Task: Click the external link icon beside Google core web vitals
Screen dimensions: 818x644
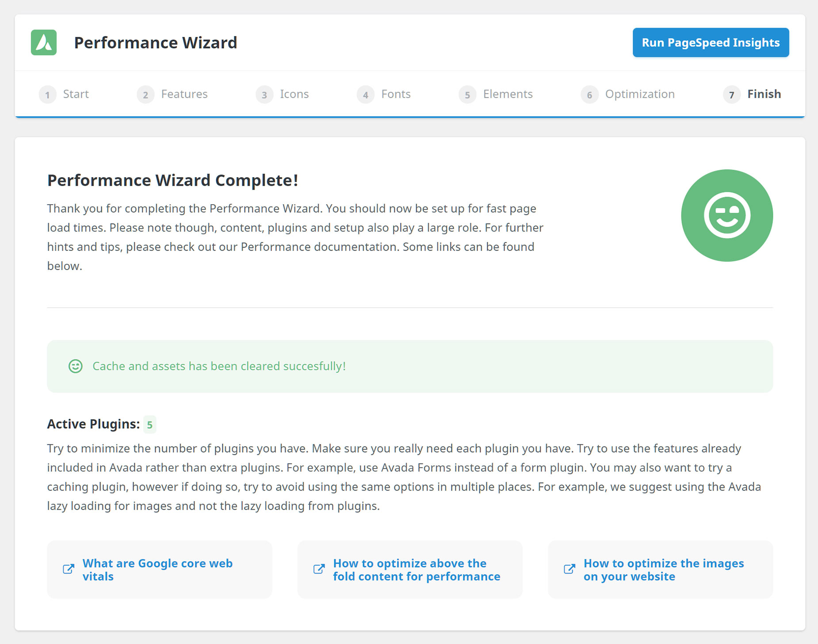Action: [x=69, y=569]
